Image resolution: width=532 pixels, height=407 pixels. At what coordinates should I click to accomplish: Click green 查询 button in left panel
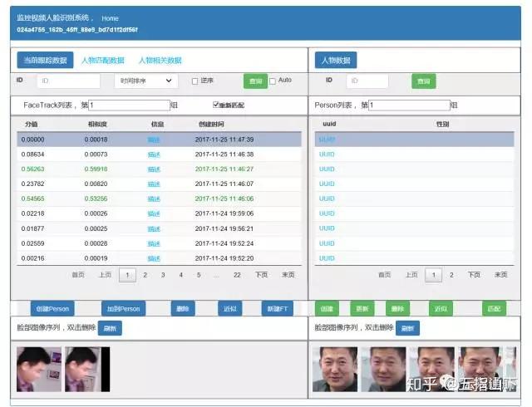[x=255, y=81]
